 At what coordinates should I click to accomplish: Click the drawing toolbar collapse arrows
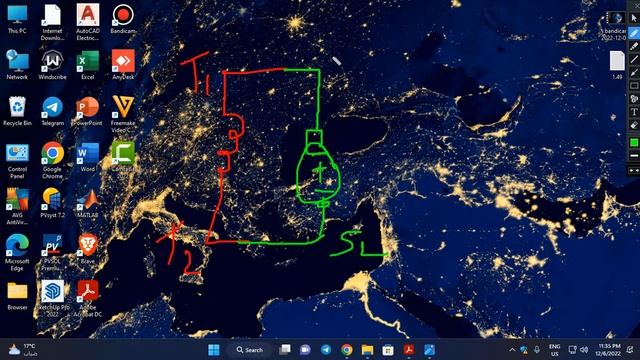pos(634,171)
